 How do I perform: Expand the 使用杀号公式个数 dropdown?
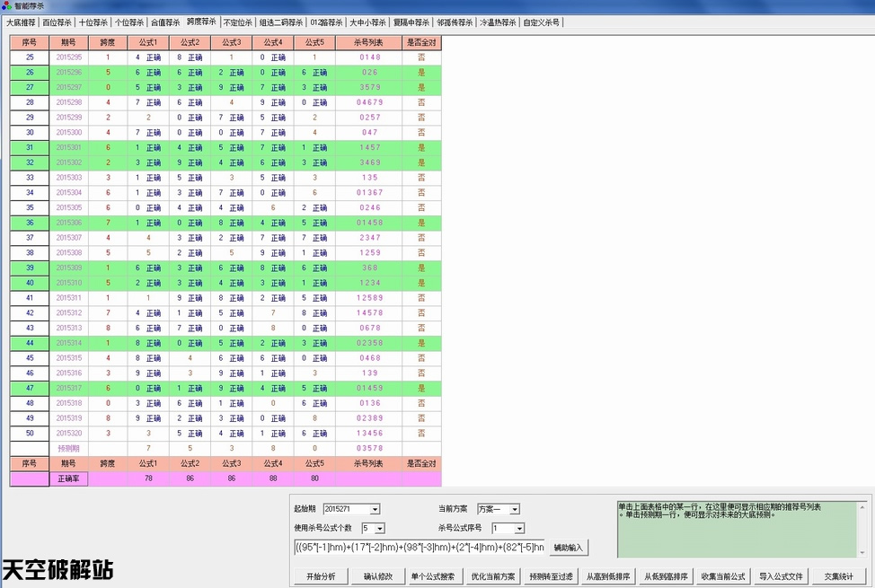coord(379,528)
